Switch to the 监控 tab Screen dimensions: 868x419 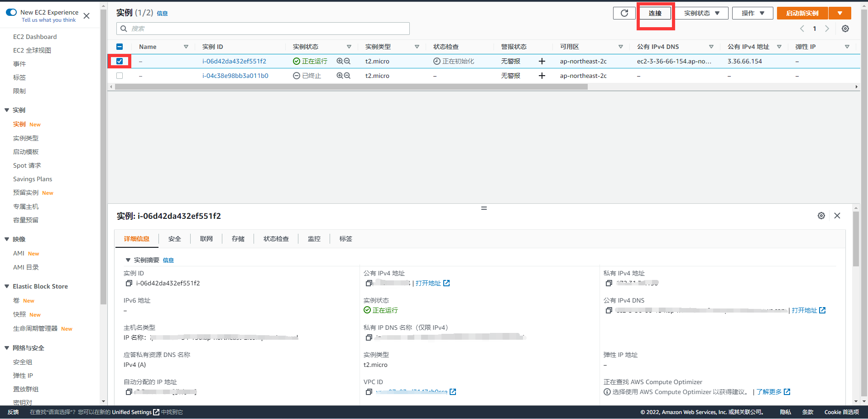(x=314, y=239)
